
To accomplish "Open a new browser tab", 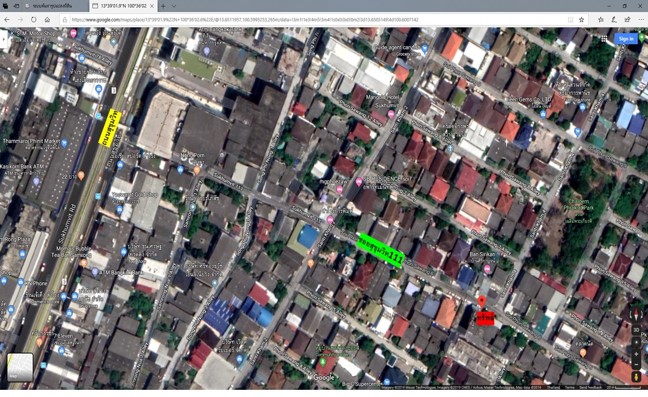I will tap(163, 6).
